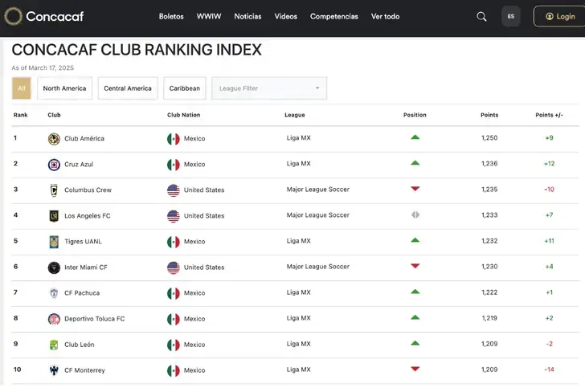Click Mexico flag in Club América row
585x392 pixels.
pyautogui.click(x=173, y=139)
